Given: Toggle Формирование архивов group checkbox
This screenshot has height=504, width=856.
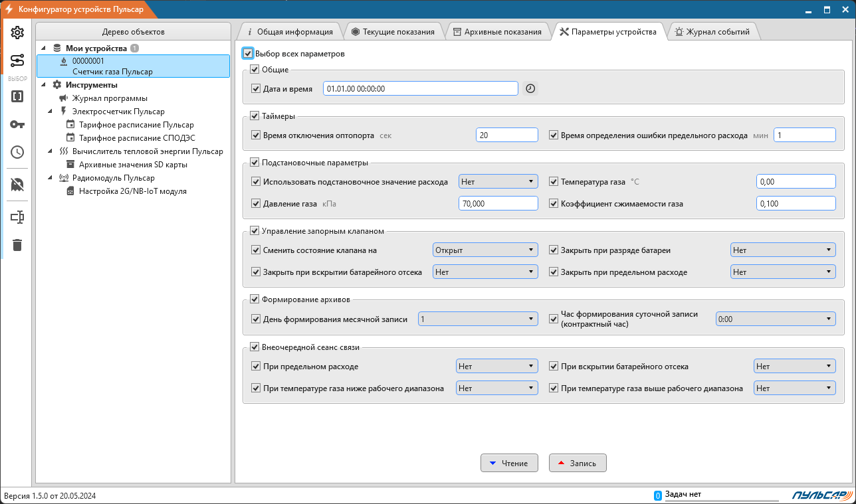Looking at the screenshot, I should pyautogui.click(x=255, y=299).
